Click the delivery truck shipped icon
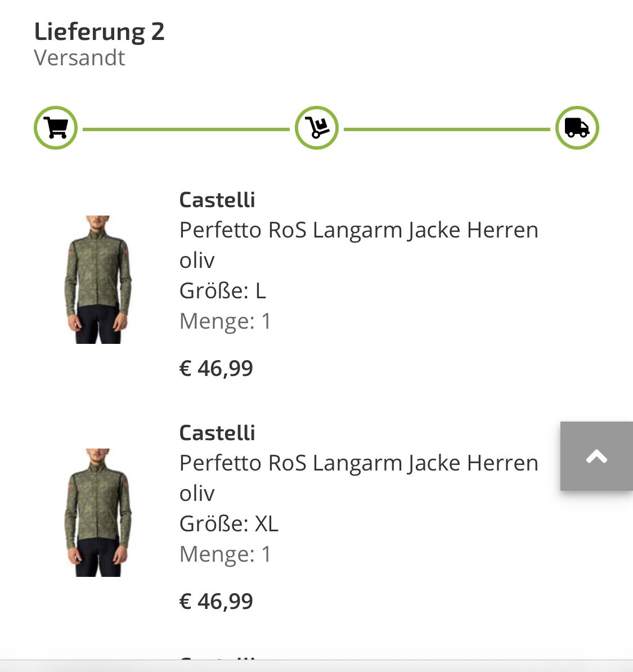The image size is (633, 672). point(577,128)
